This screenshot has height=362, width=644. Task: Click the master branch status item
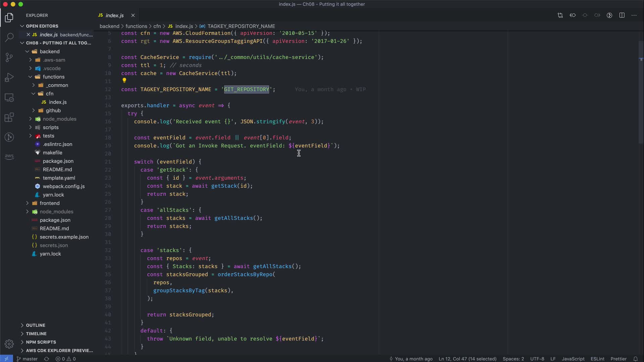coord(27,359)
